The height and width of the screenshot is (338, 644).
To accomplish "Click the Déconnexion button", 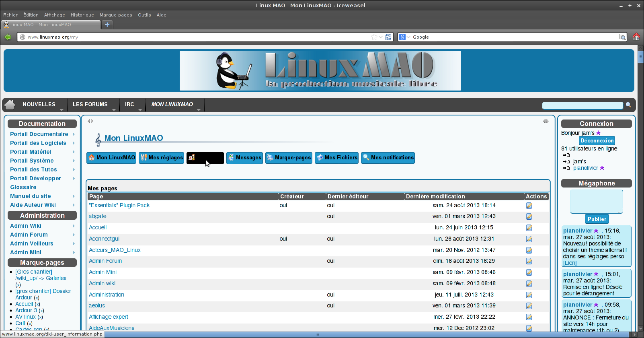I will pos(597,141).
